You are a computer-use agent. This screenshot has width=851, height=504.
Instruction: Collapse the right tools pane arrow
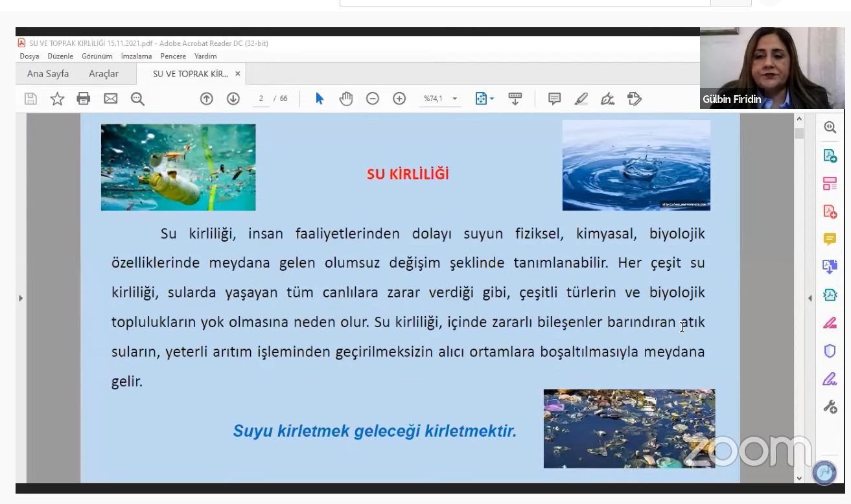pyautogui.click(x=810, y=298)
